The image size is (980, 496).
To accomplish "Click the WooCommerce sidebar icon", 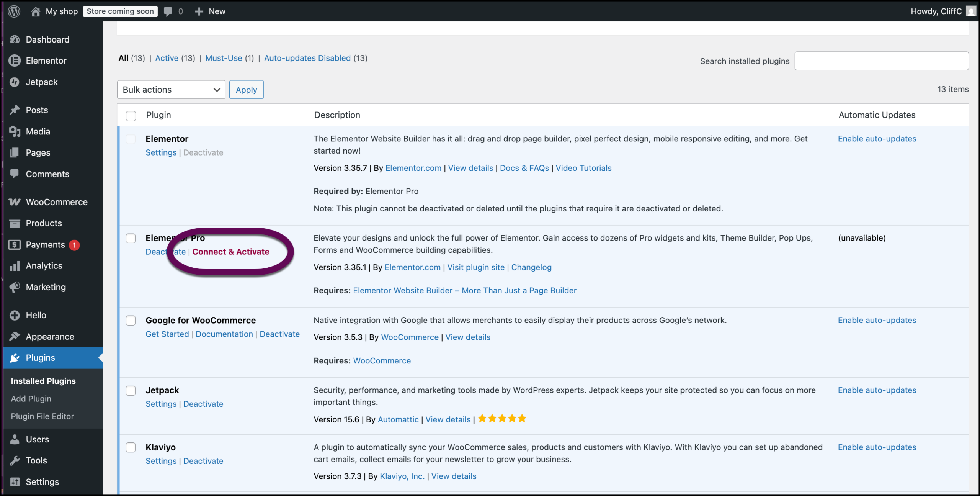I will pos(15,202).
